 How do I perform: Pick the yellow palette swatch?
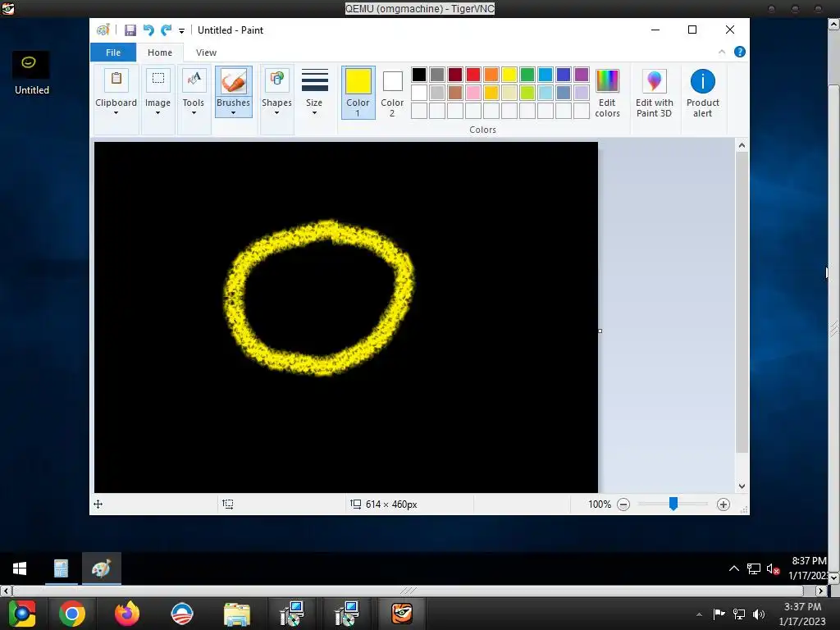coord(509,75)
